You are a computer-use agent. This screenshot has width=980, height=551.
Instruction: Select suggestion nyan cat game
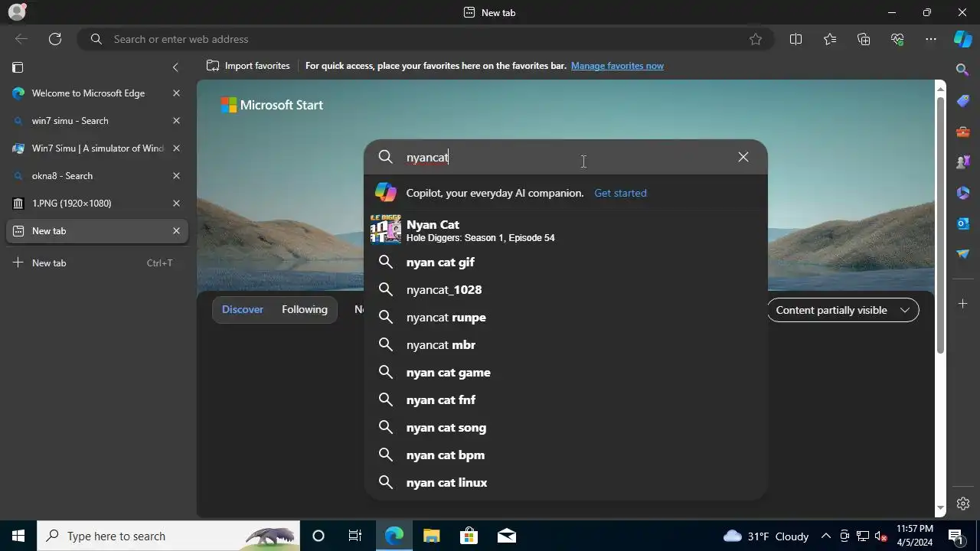point(566,372)
